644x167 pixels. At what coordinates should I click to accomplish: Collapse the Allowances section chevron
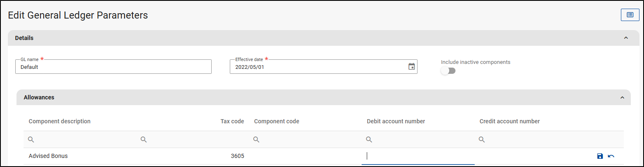tap(622, 98)
